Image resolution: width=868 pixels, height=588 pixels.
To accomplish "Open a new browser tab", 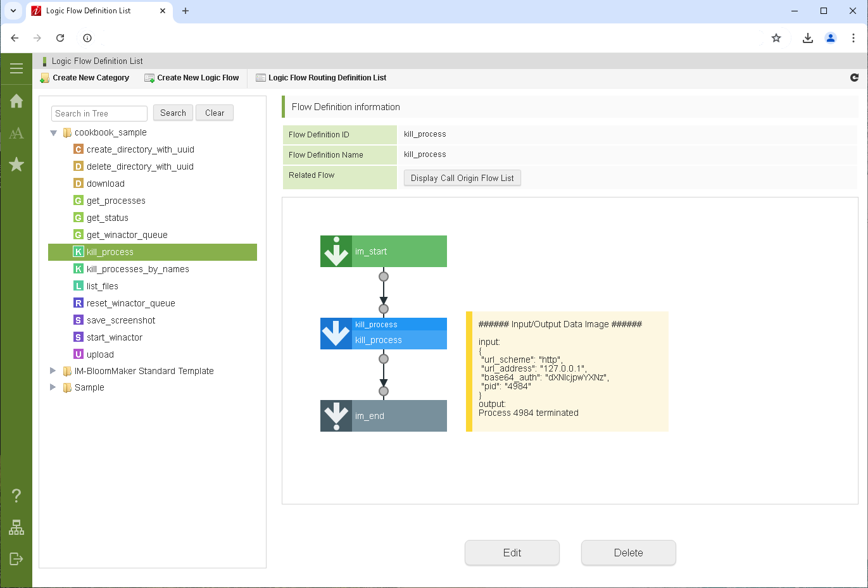I will pyautogui.click(x=186, y=11).
